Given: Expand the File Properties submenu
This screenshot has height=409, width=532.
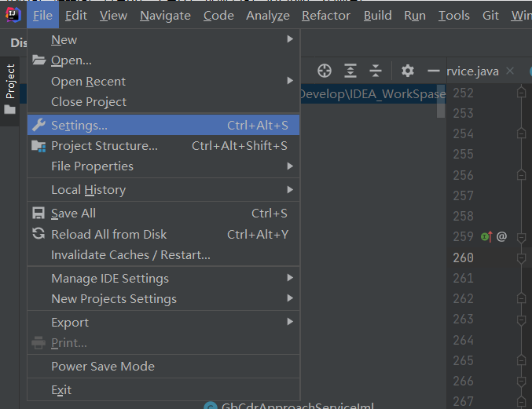Looking at the screenshot, I should (x=163, y=166).
